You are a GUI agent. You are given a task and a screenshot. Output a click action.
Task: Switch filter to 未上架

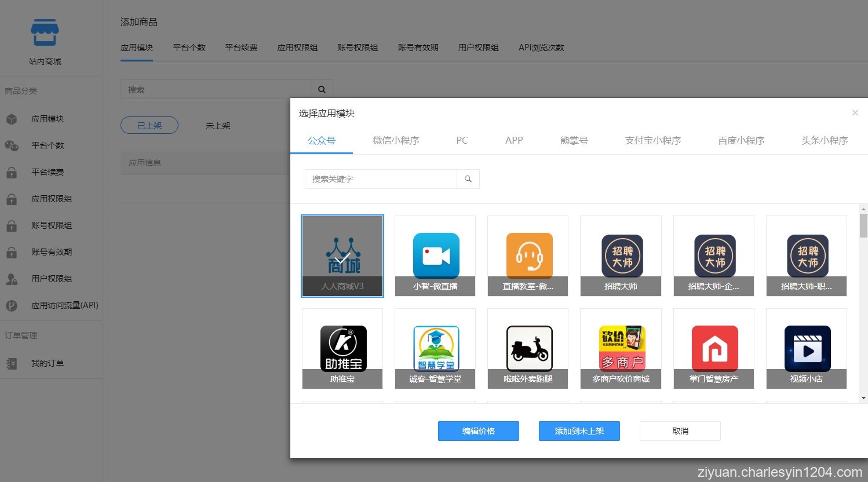217,125
